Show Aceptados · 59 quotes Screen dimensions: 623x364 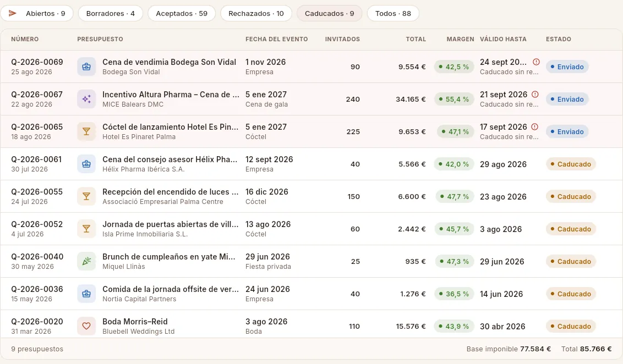pos(182,14)
